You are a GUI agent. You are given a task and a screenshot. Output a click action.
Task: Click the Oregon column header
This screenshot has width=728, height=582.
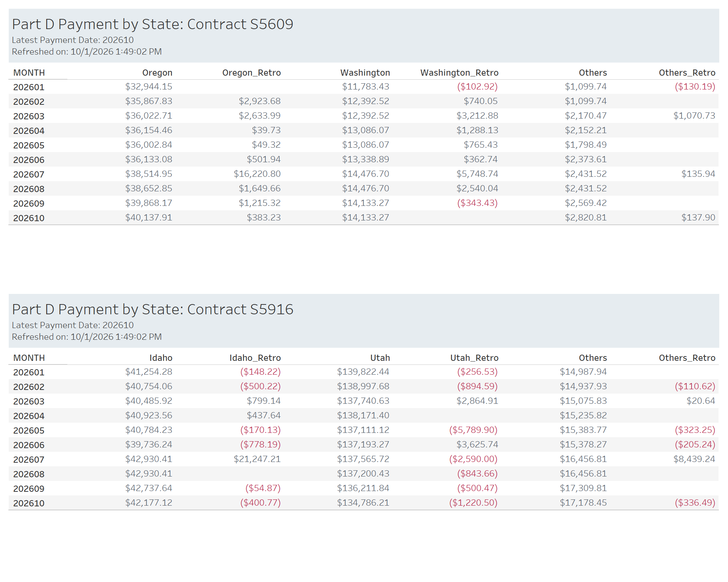(157, 73)
